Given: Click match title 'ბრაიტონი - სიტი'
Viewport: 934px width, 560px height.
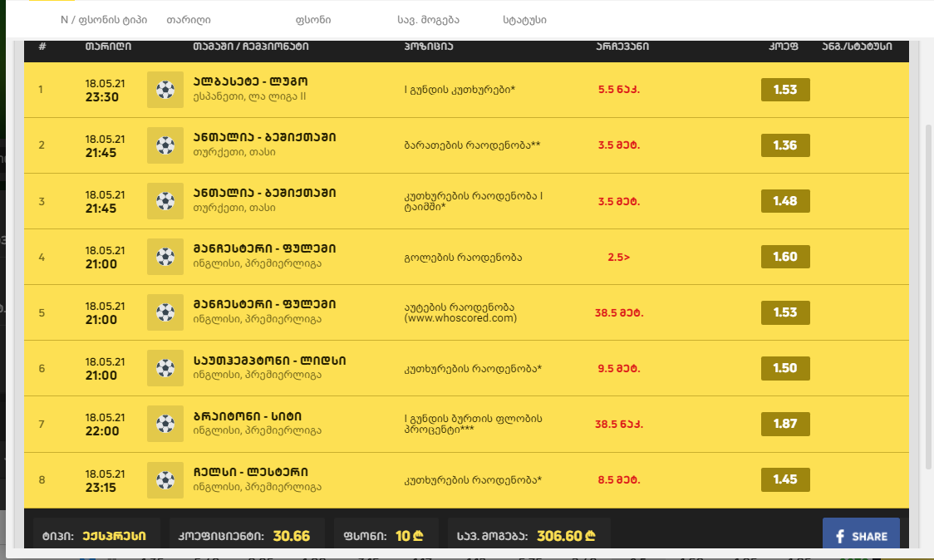Looking at the screenshot, I should tap(247, 415).
